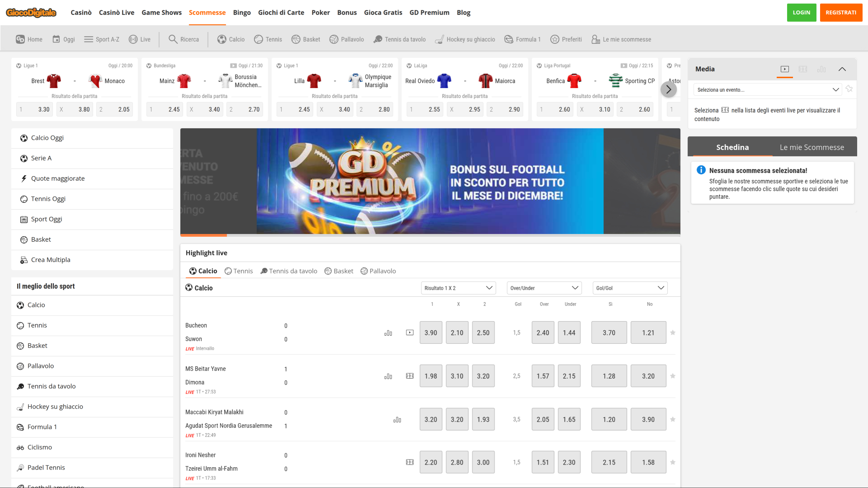Image resolution: width=868 pixels, height=488 pixels.
Task: Open the Bingo menu item
Action: coord(242,12)
